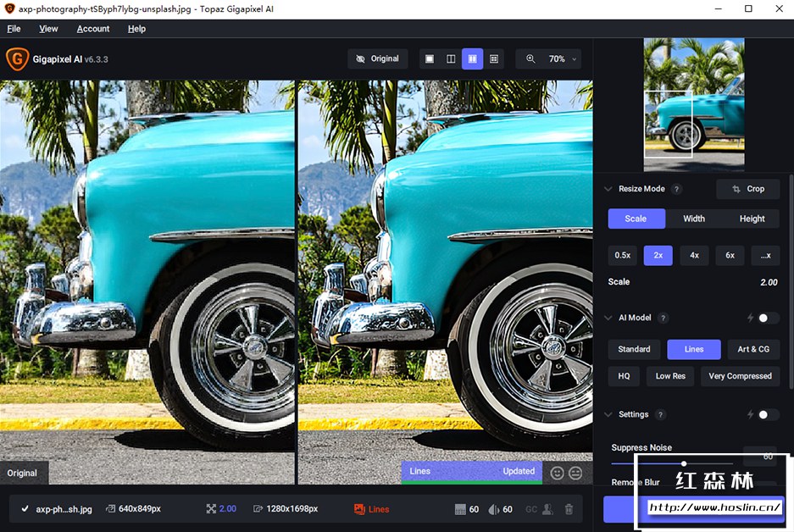Adjust the Suppress Noise slider
The width and height of the screenshot is (794, 532).
coord(683,463)
